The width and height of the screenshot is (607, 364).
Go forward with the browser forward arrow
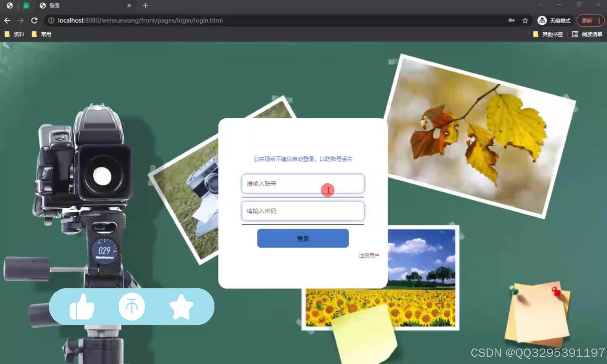click(x=21, y=21)
